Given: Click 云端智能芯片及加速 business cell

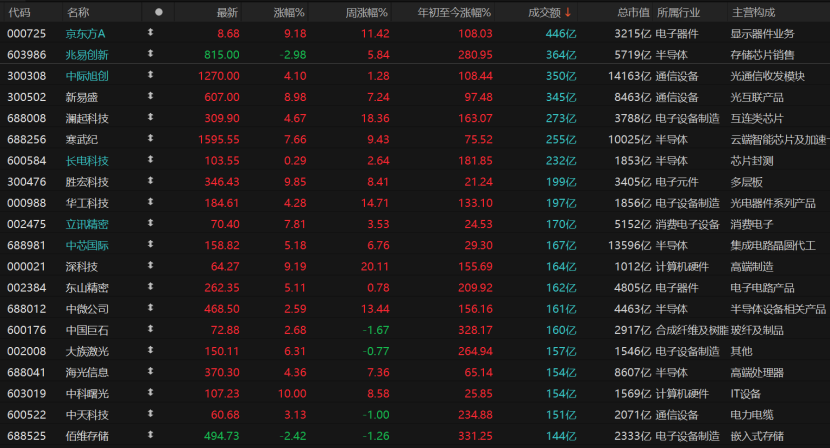Looking at the screenshot, I should (x=778, y=140).
